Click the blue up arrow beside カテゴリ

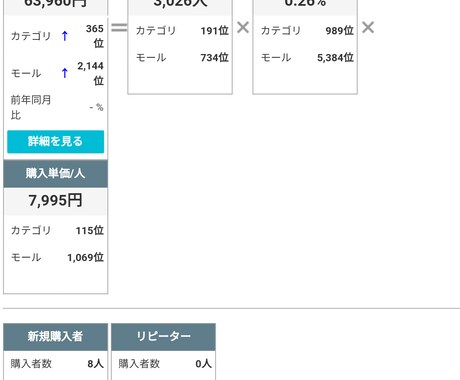click(x=65, y=36)
